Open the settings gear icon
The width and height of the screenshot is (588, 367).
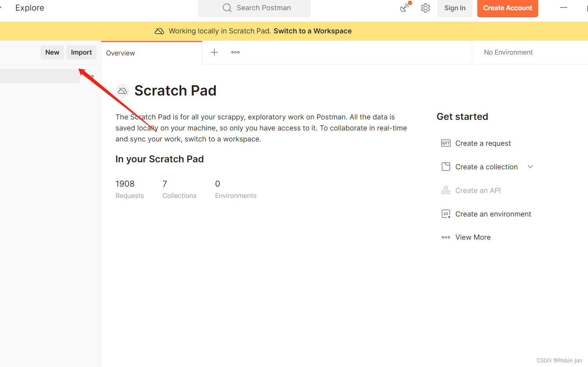point(425,8)
